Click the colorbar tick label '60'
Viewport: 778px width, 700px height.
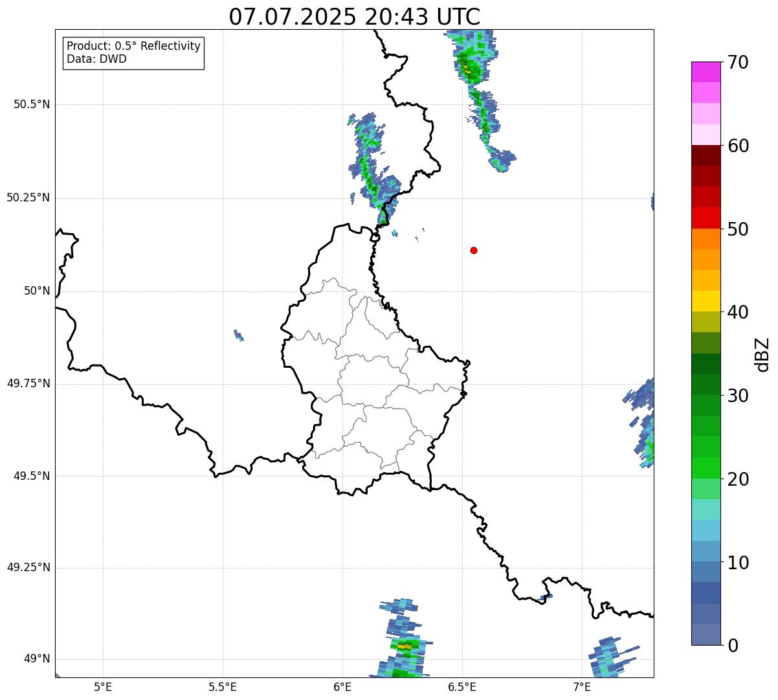(739, 146)
